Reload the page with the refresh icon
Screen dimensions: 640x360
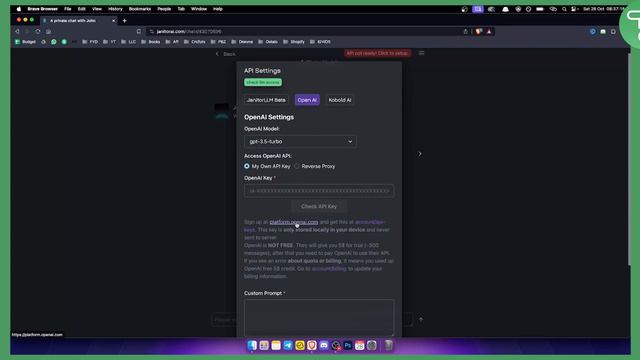38,31
